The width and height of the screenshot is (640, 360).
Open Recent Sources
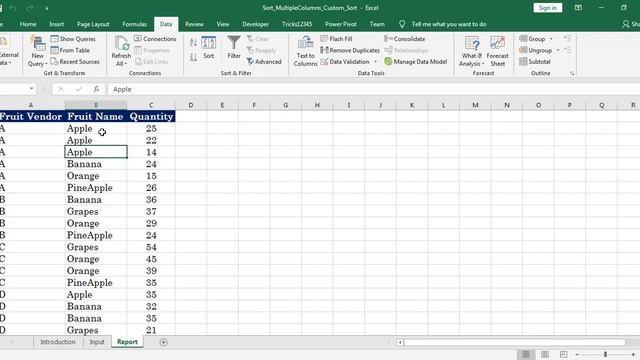click(x=75, y=62)
